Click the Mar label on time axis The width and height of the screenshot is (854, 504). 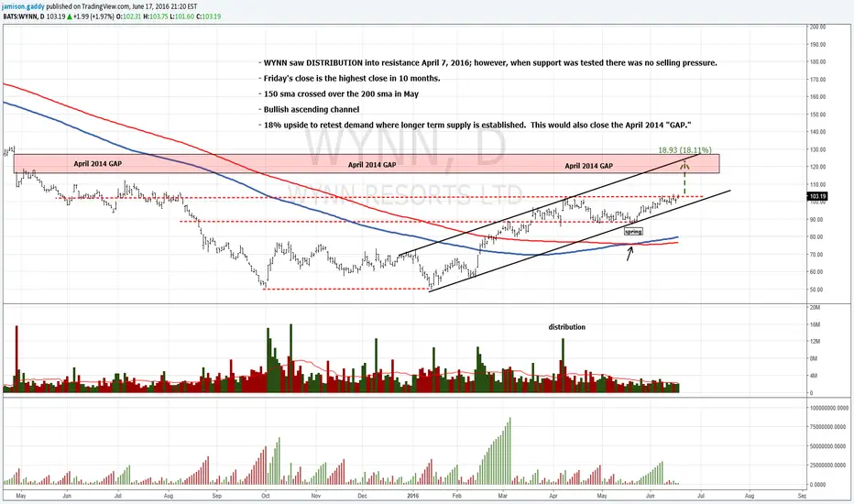click(x=503, y=496)
